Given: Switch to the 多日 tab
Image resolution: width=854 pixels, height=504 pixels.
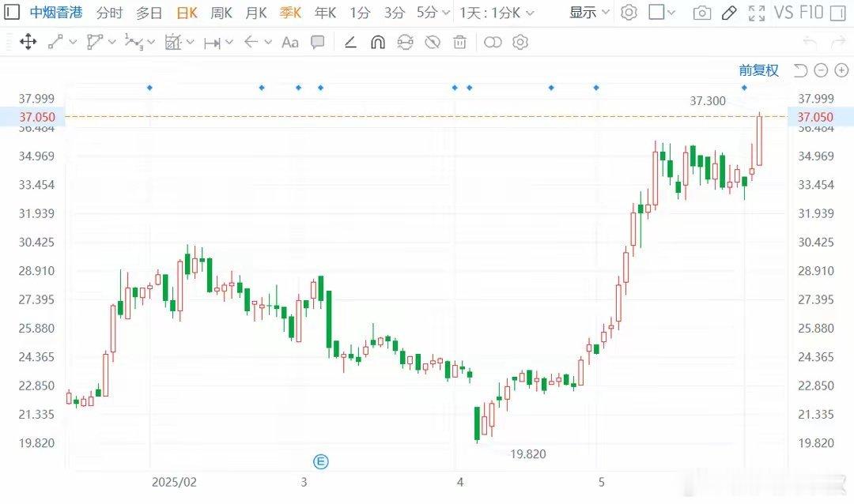Looking at the screenshot, I should pos(149,13).
